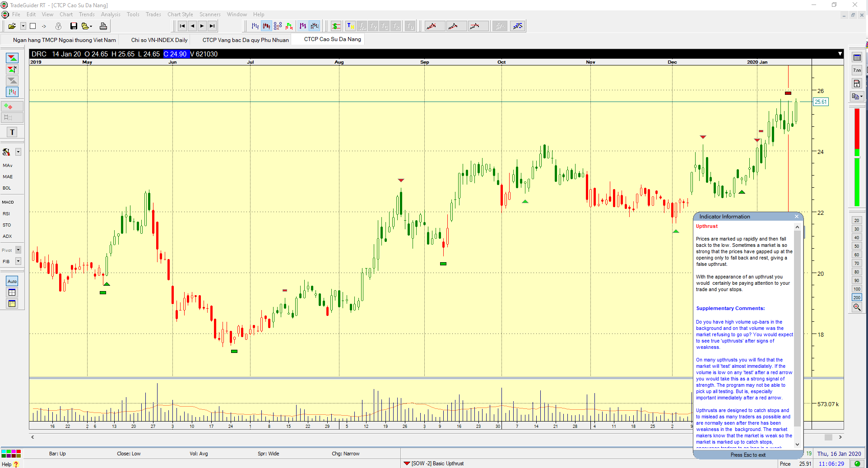The height and width of the screenshot is (468, 868).
Task: Close the Indicator Information popup
Action: click(x=797, y=217)
